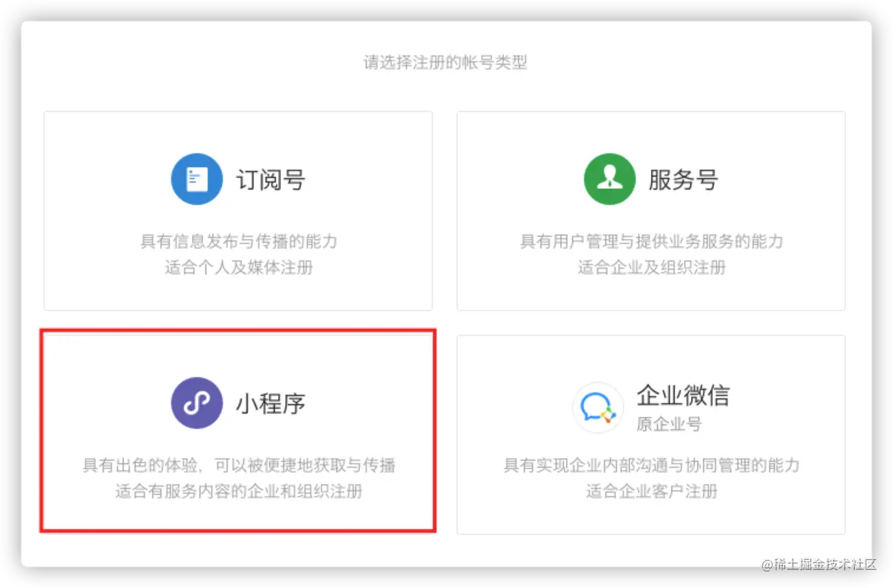Click the blue 订阅号 document icon
The height and width of the screenshot is (588, 893).
[x=197, y=179]
